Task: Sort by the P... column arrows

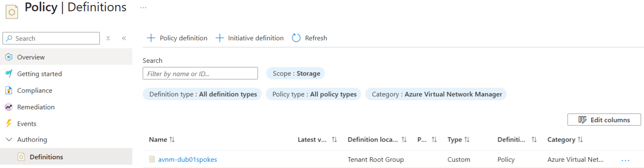Action: coord(434,140)
